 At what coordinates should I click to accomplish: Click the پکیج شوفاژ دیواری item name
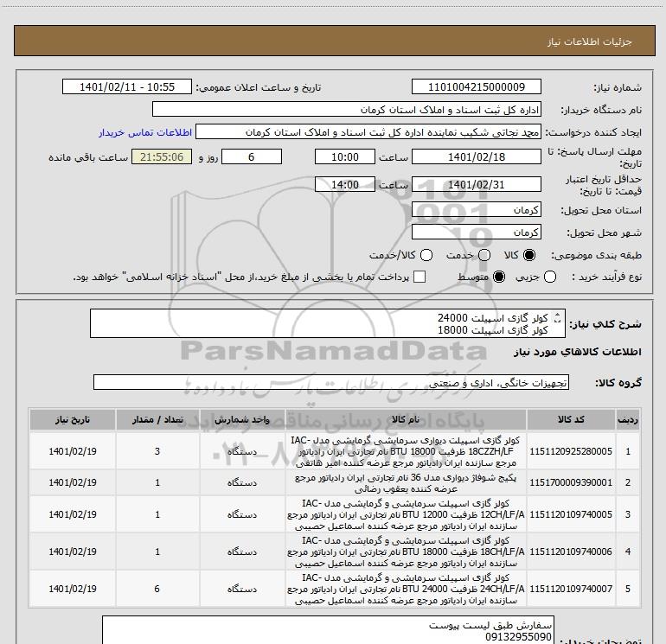click(x=406, y=482)
